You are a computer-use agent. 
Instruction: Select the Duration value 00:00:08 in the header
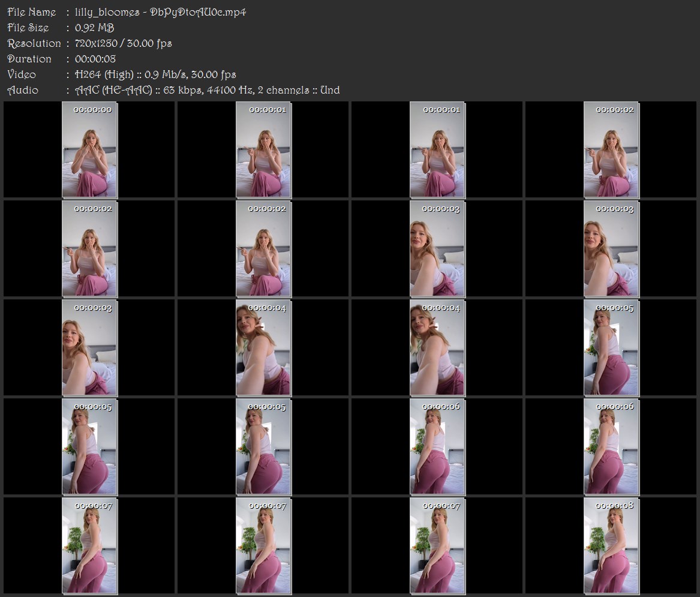click(x=95, y=59)
